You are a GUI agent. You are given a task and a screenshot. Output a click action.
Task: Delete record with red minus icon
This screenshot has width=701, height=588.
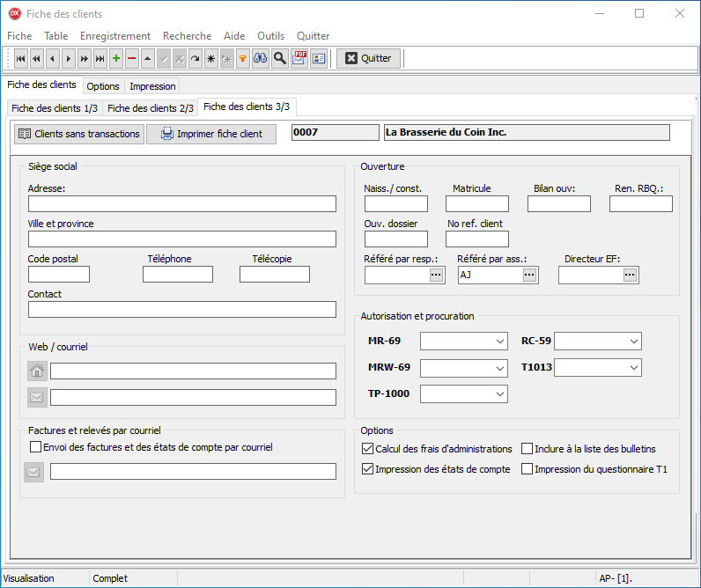click(132, 58)
